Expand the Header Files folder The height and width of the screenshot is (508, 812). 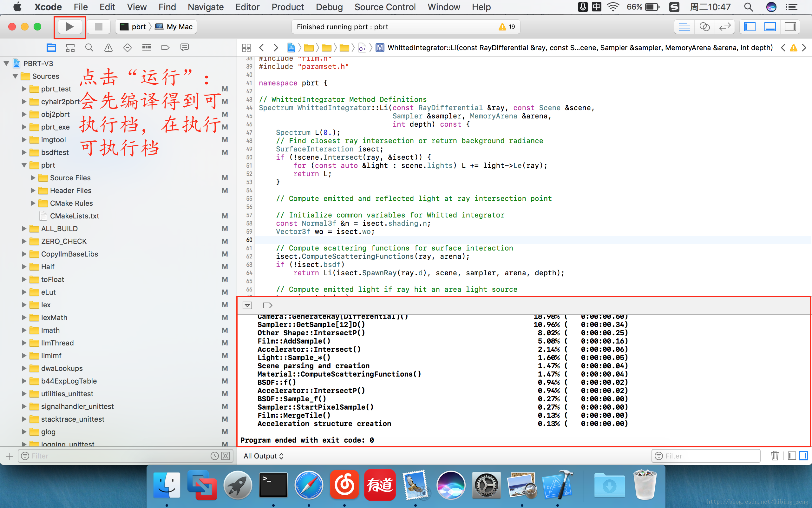point(33,190)
